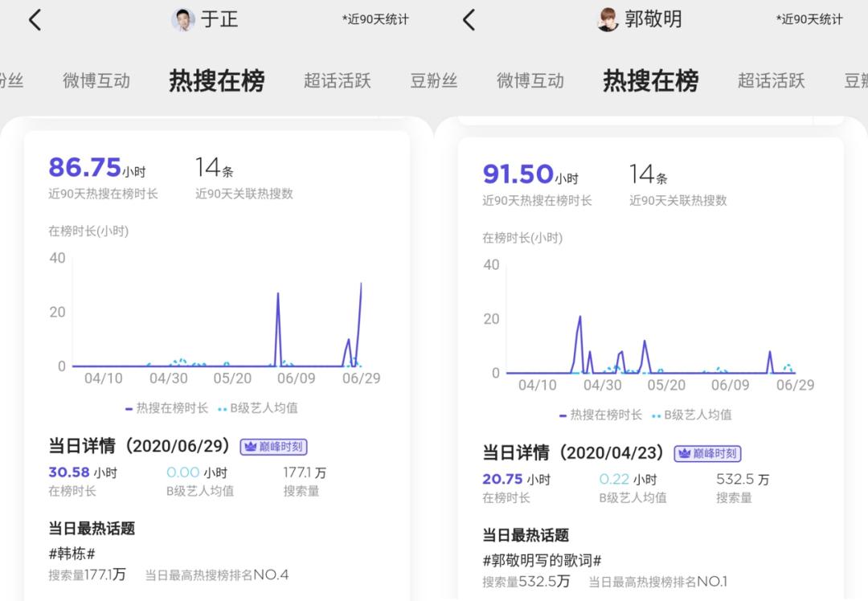
Task: Select 热搜在榜 tab on 郭敬明's page
Action: tap(650, 81)
